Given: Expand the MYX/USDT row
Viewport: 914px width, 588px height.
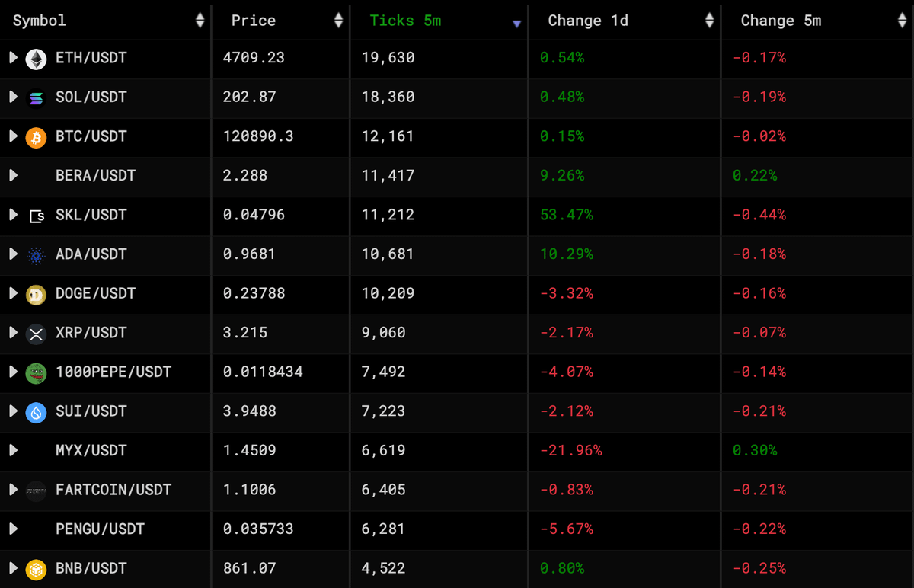Looking at the screenshot, I should pos(13,451).
